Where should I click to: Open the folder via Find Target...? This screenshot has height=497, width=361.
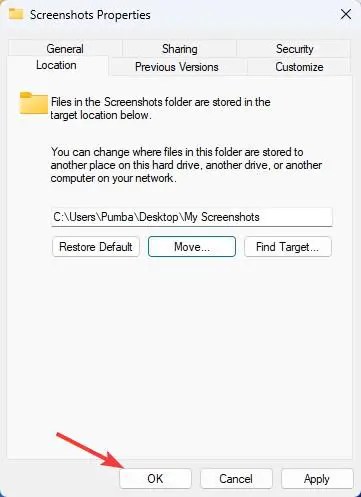(x=288, y=247)
